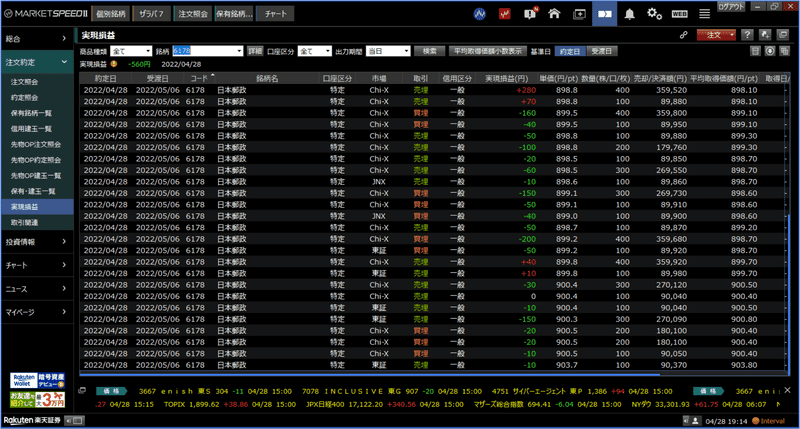Open settings gears icon

[655, 14]
